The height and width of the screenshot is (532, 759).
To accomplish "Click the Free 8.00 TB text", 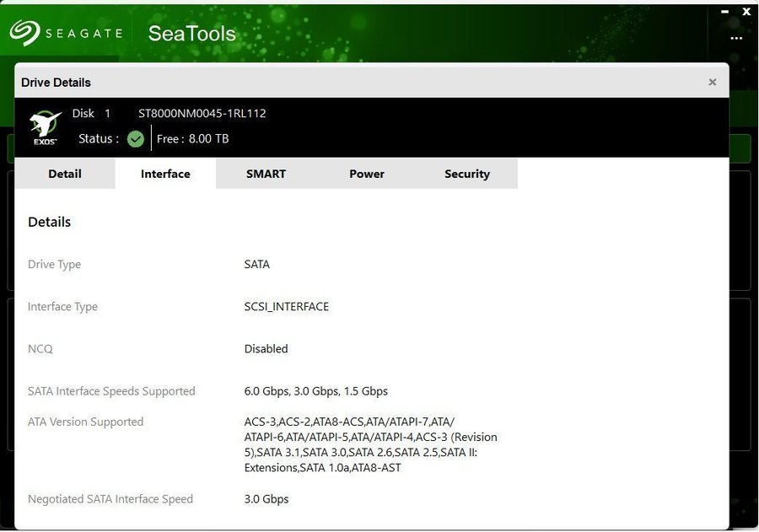I will click(193, 138).
